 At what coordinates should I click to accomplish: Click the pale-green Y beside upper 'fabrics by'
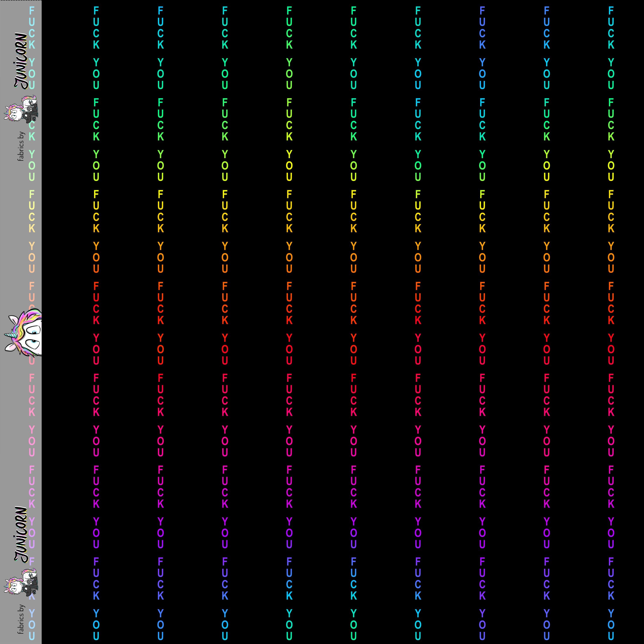(x=32, y=154)
